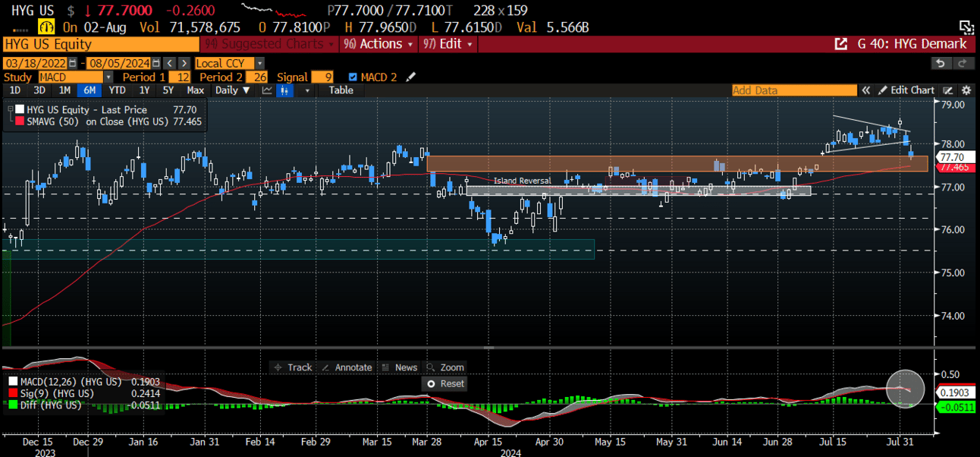This screenshot has height=457, width=980.
Task: Select the candlestick chart type icon
Action: pyautogui.click(x=286, y=90)
